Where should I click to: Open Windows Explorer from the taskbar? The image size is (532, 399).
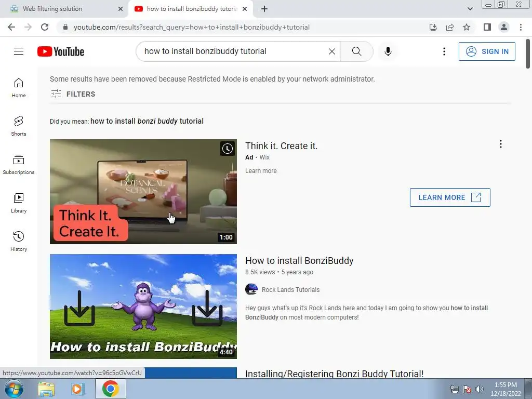(46, 389)
